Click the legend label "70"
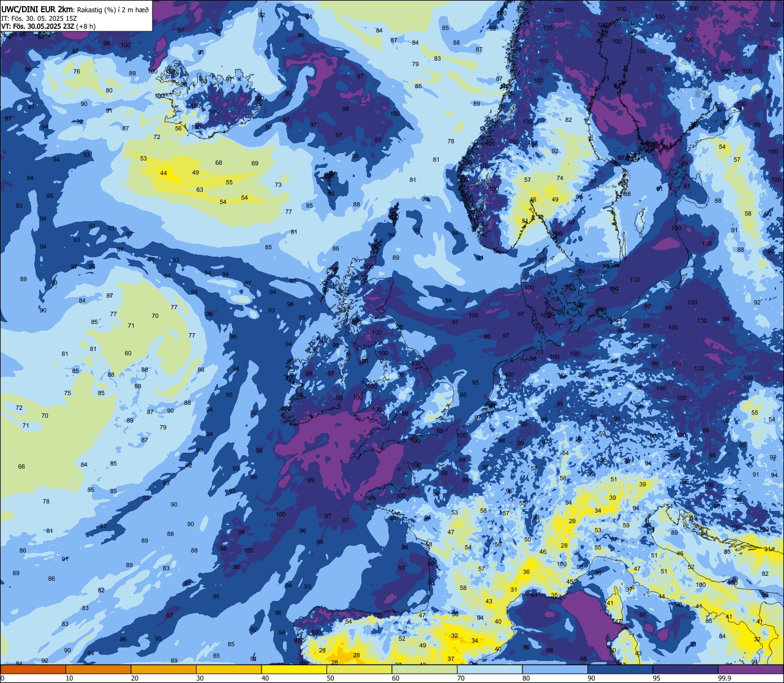The image size is (784, 683). pos(461,678)
